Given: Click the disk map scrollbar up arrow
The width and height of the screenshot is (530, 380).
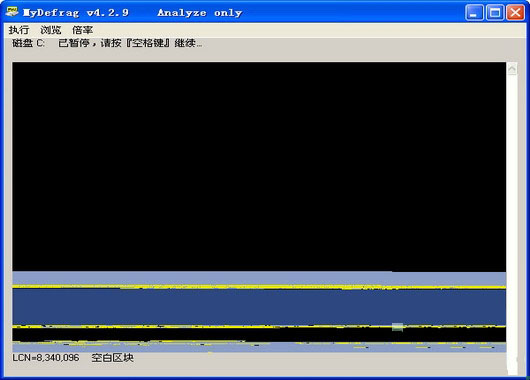Looking at the screenshot, I should point(512,69).
